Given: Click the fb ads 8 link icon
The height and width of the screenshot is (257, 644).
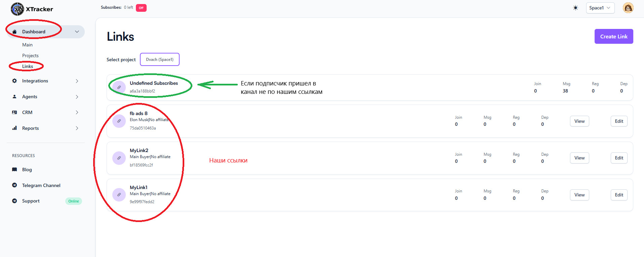Looking at the screenshot, I should [x=119, y=121].
